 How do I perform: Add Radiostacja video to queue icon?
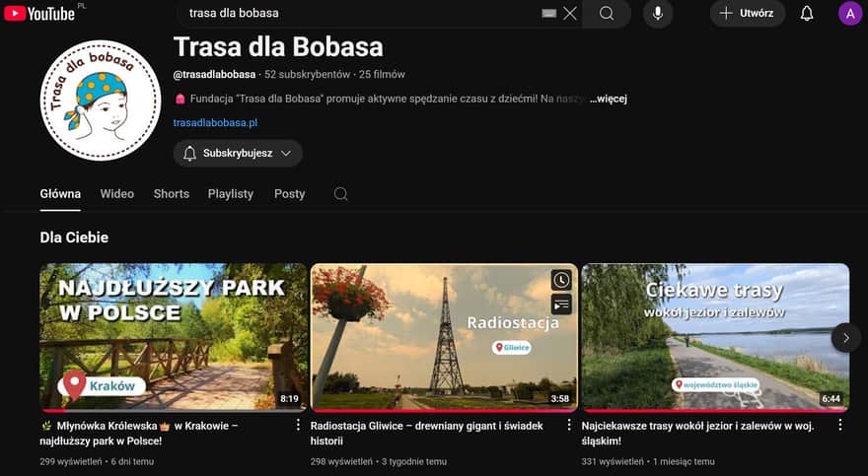(x=560, y=305)
